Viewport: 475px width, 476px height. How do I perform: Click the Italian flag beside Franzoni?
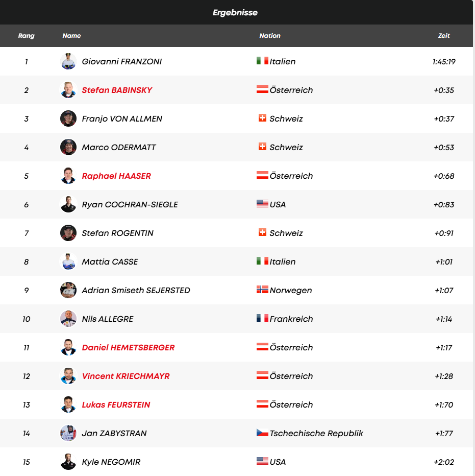(262, 61)
